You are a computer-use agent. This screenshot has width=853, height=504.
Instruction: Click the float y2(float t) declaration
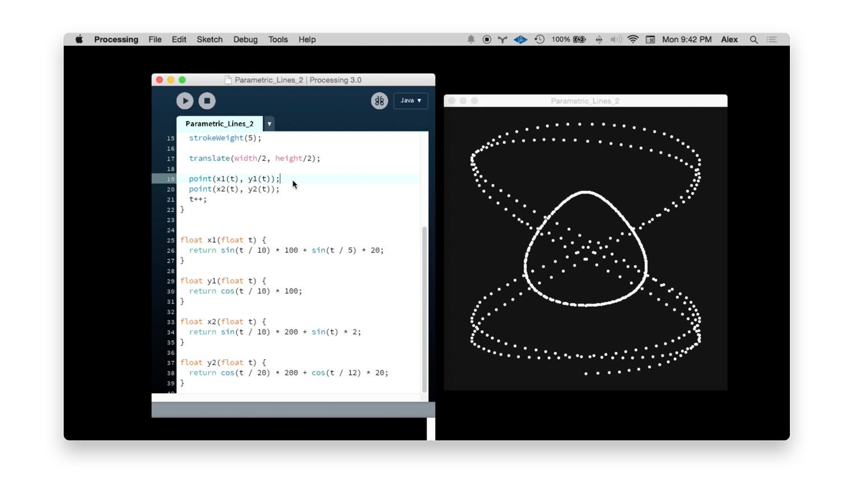click(x=223, y=363)
